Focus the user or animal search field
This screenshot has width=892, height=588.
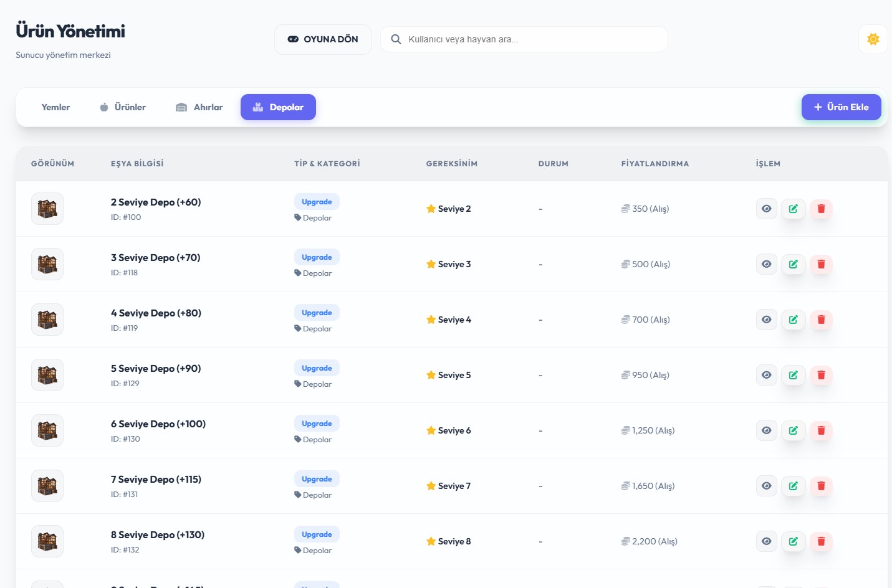(524, 39)
